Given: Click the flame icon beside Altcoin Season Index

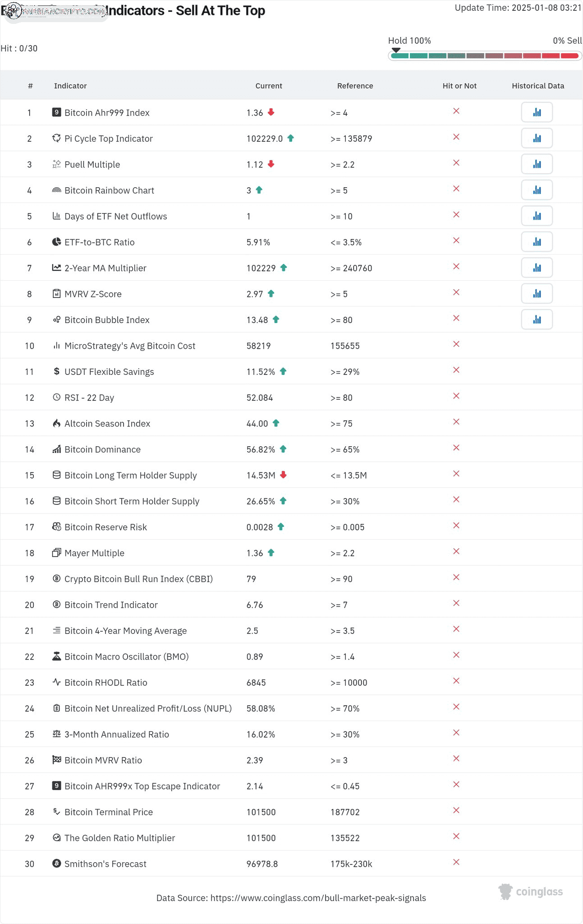Looking at the screenshot, I should (56, 423).
